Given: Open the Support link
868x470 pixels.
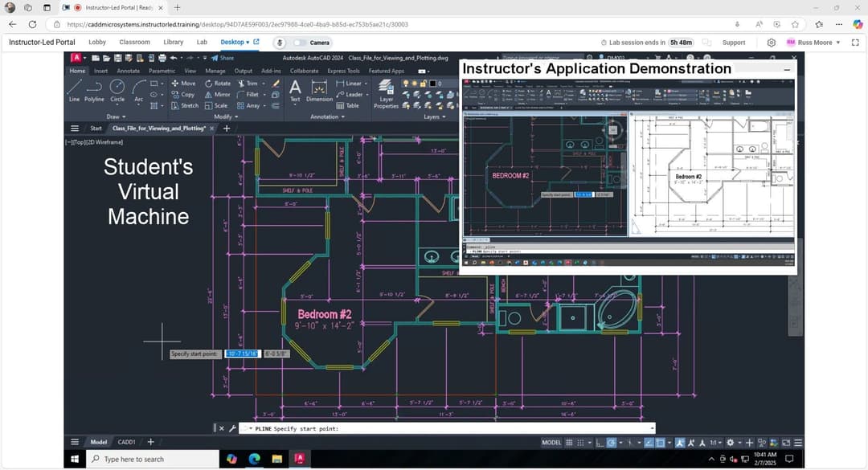Looking at the screenshot, I should pyautogui.click(x=733, y=43).
